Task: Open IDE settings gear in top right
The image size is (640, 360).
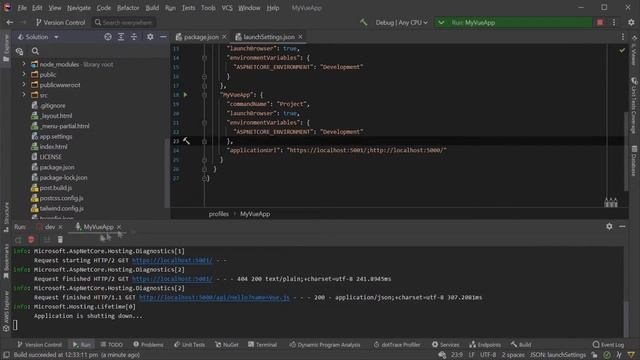Action: (x=631, y=22)
